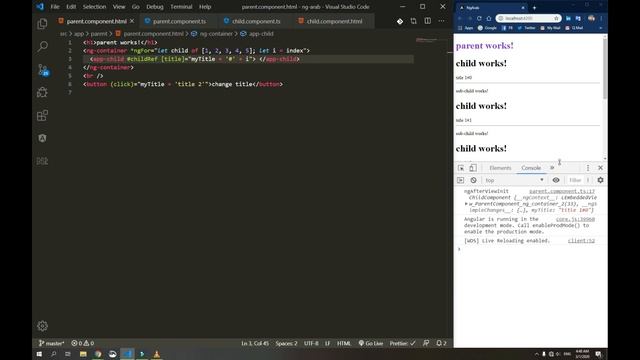This screenshot has width=640, height=360.
Task: Open the Debug menu
Action: click(155, 7)
